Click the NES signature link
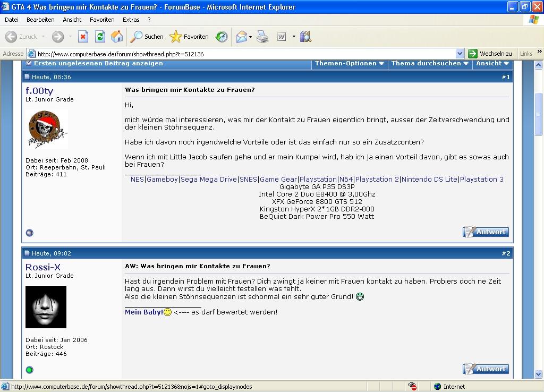 [x=137, y=180]
